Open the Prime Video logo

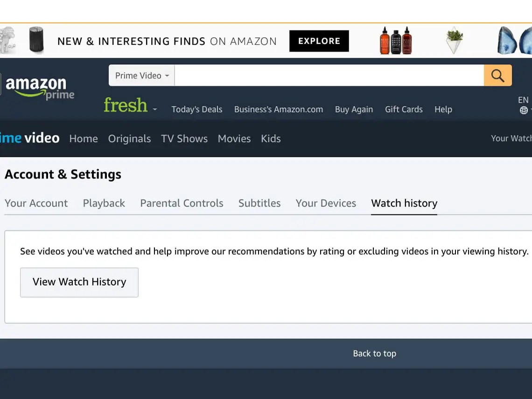[x=29, y=138]
